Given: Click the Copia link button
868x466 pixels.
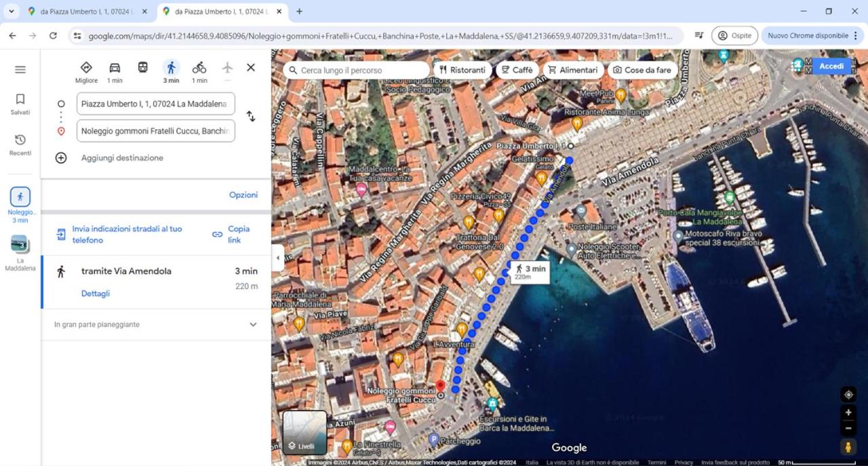Looking at the screenshot, I should pos(232,235).
